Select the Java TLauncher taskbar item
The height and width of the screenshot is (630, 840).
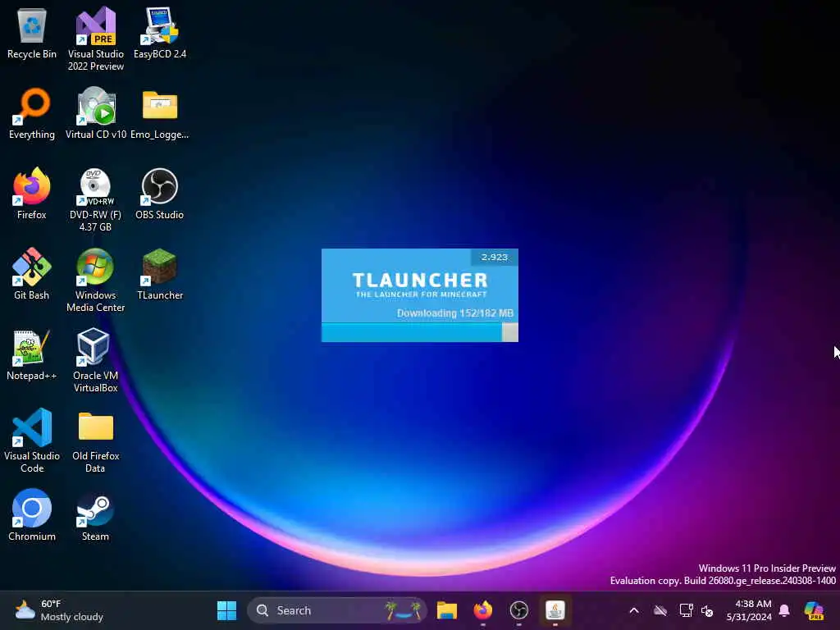555,610
